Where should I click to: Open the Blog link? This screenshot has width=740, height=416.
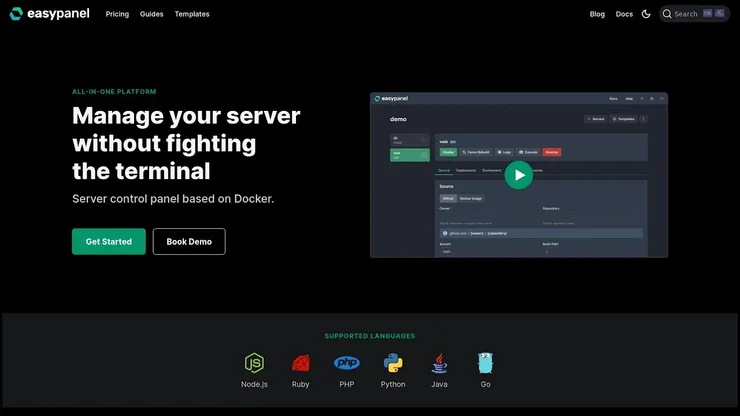click(x=597, y=14)
